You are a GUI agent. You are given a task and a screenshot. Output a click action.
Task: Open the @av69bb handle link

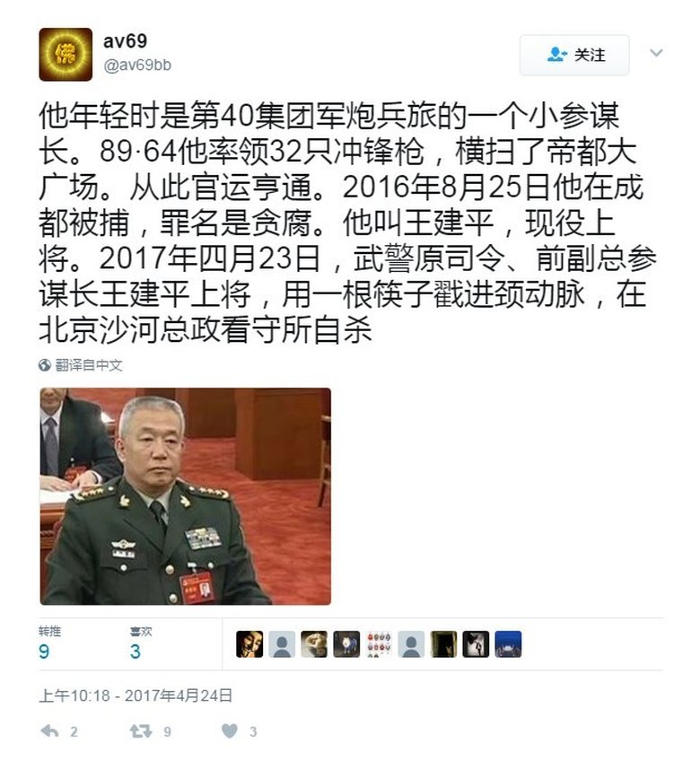[x=137, y=65]
